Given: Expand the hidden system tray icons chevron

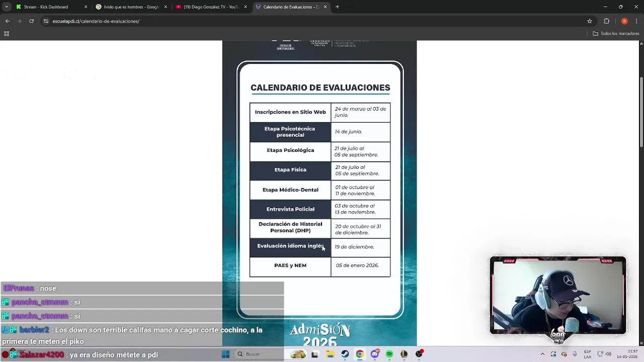Looking at the screenshot, I should tap(542, 354).
